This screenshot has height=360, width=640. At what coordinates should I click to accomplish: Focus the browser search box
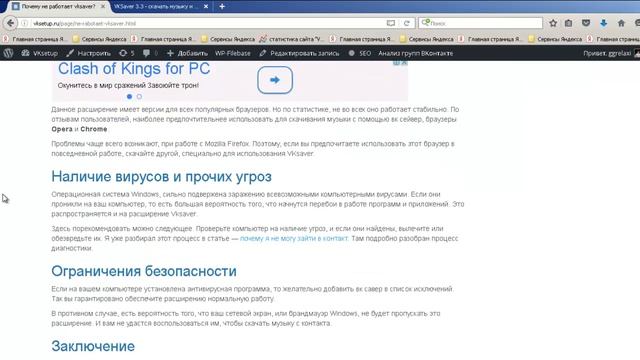[480, 23]
